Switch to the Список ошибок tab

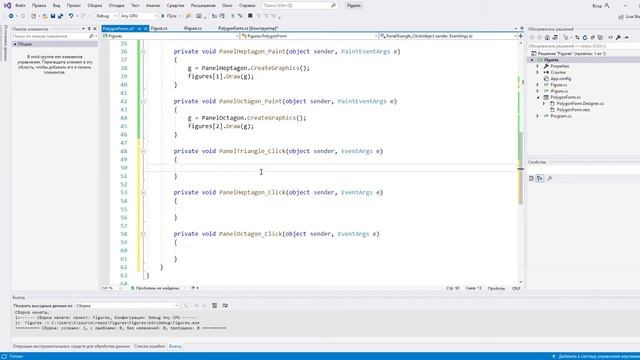coord(149,346)
